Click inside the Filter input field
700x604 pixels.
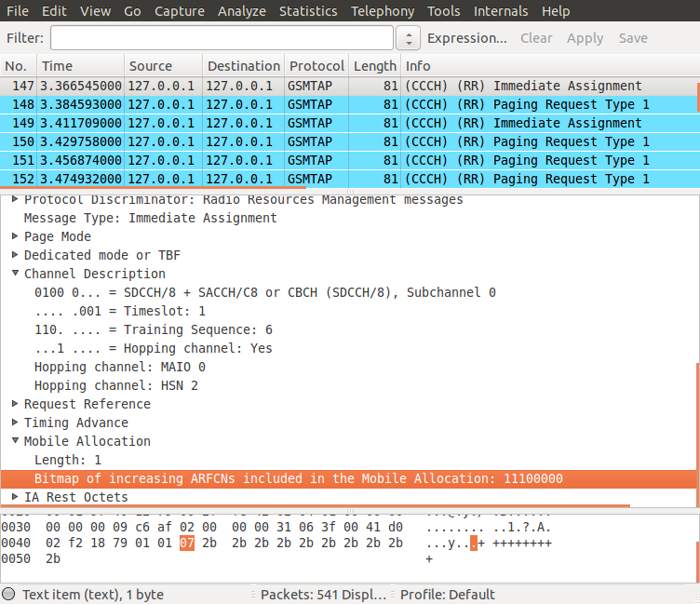coord(222,38)
